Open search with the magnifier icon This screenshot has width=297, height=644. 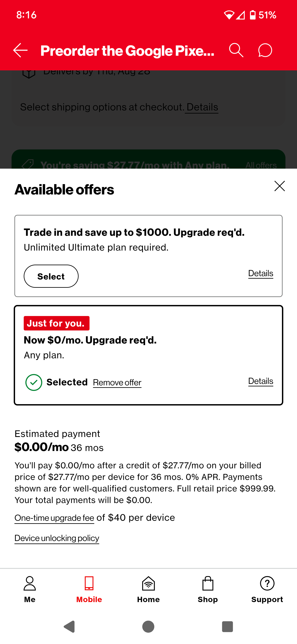(x=236, y=50)
